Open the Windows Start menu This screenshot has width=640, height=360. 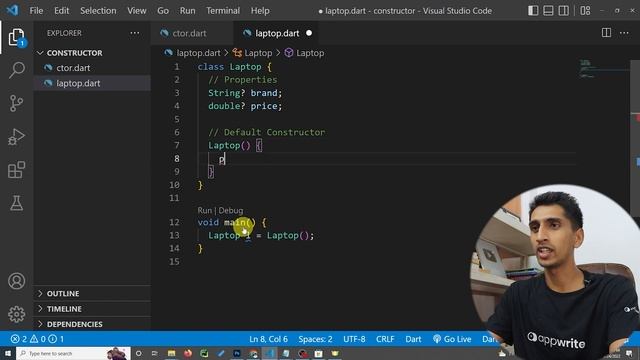(8, 353)
